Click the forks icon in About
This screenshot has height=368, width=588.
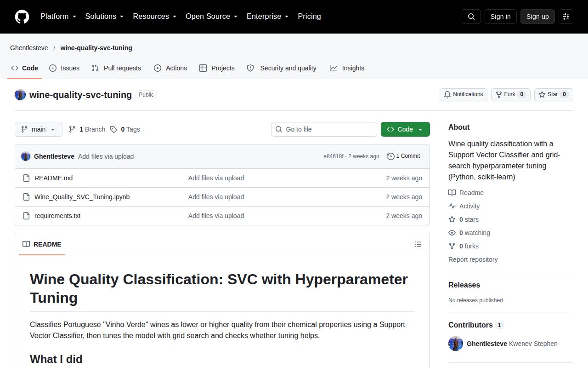coord(452,246)
